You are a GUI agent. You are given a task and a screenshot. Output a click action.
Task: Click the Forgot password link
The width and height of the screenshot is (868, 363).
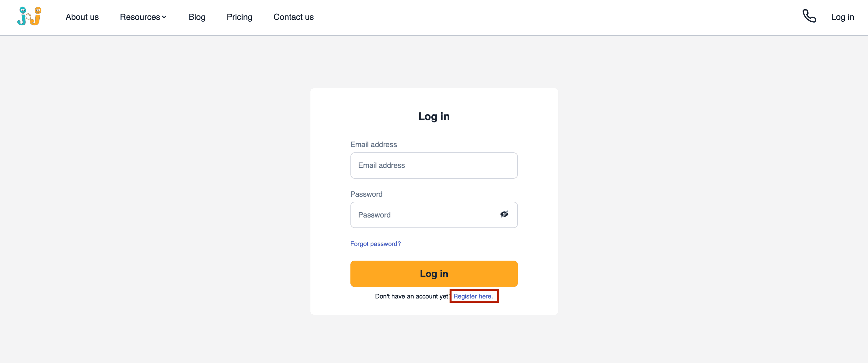(x=375, y=244)
